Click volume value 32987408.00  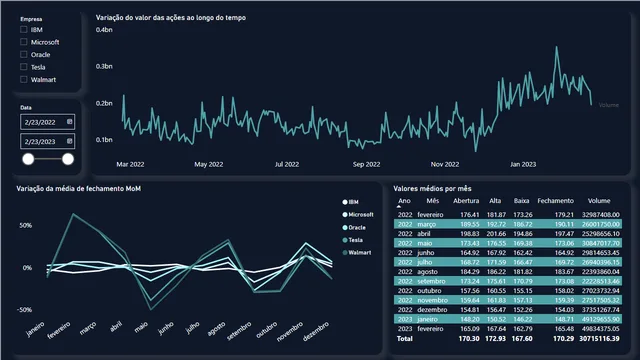click(x=601, y=214)
